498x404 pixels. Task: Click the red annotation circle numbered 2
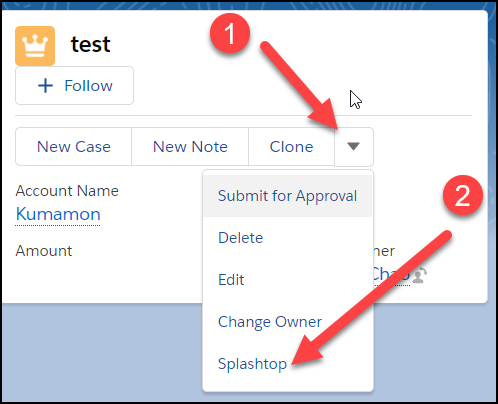pos(463,195)
